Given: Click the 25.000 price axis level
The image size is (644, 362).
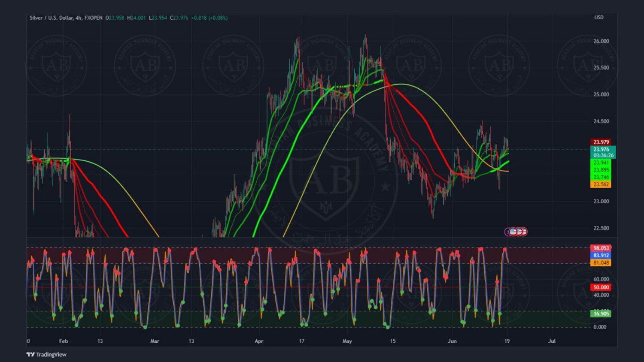Looking at the screenshot, I should click(x=601, y=94).
